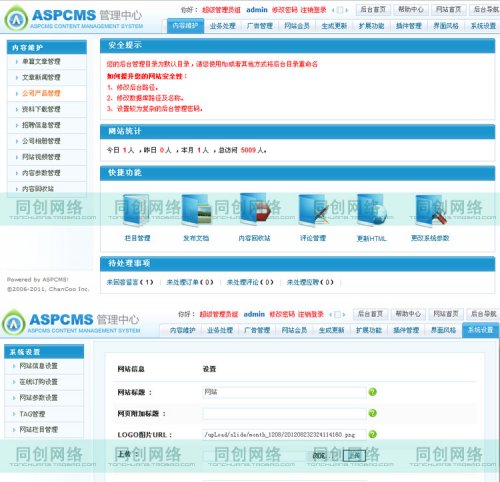Viewport: 500px width, 482px height.
Task: Switch to 广告管理 tab in upper panel
Action: 260,26
